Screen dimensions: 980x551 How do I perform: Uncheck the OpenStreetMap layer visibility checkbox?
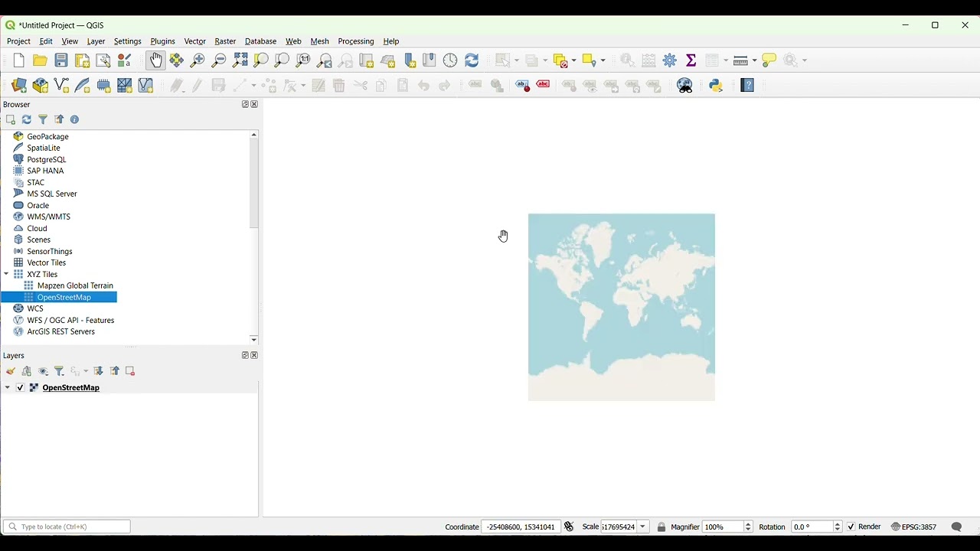pyautogui.click(x=21, y=388)
